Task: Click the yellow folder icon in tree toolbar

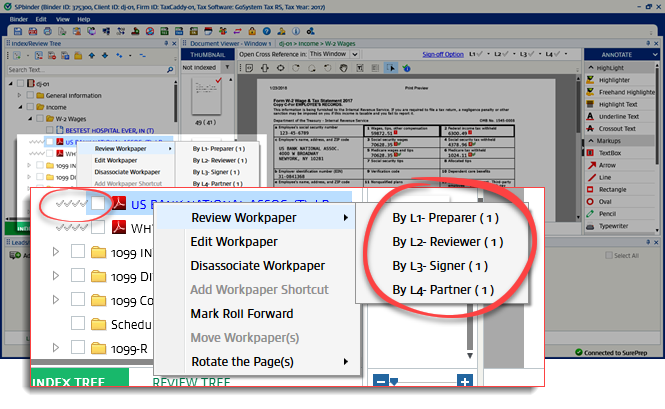Action: tap(78, 56)
